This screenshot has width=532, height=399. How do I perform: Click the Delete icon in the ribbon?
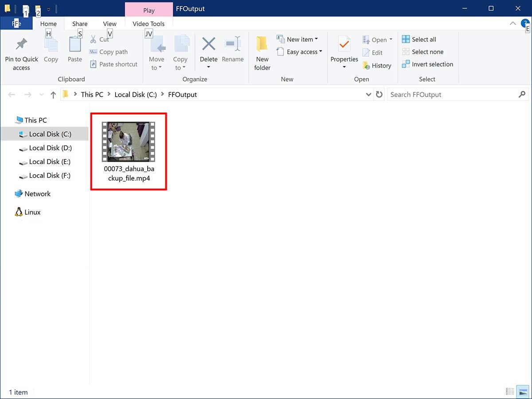click(x=208, y=44)
